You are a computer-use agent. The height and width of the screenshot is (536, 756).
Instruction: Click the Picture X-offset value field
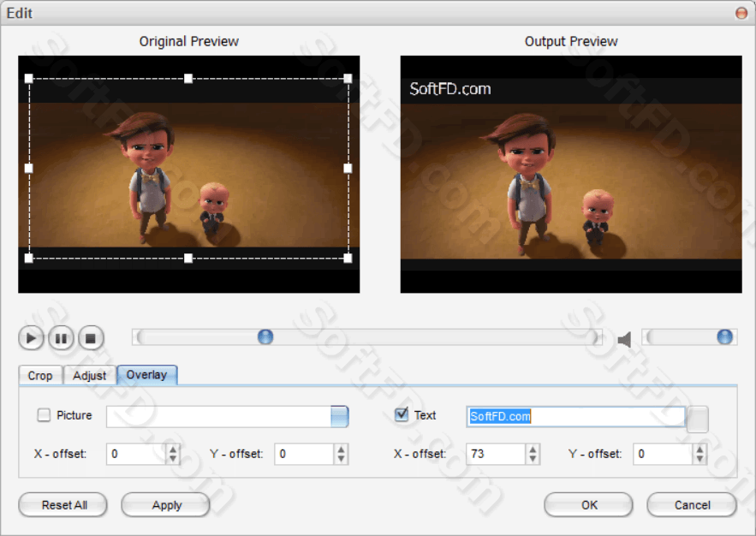click(x=136, y=454)
